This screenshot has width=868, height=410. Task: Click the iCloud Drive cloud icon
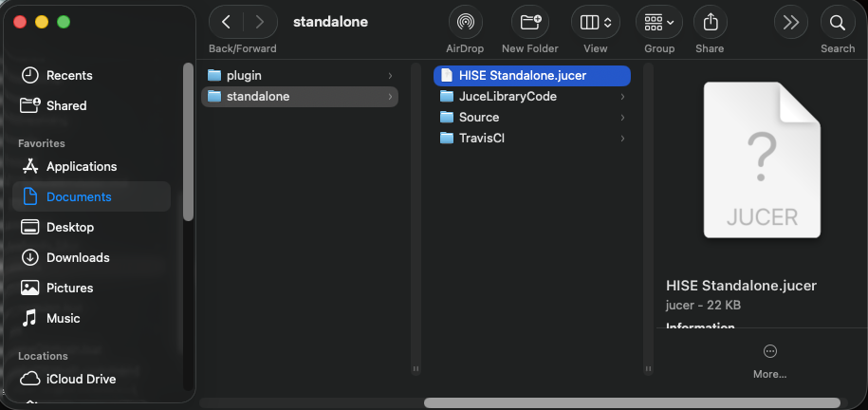coord(30,379)
